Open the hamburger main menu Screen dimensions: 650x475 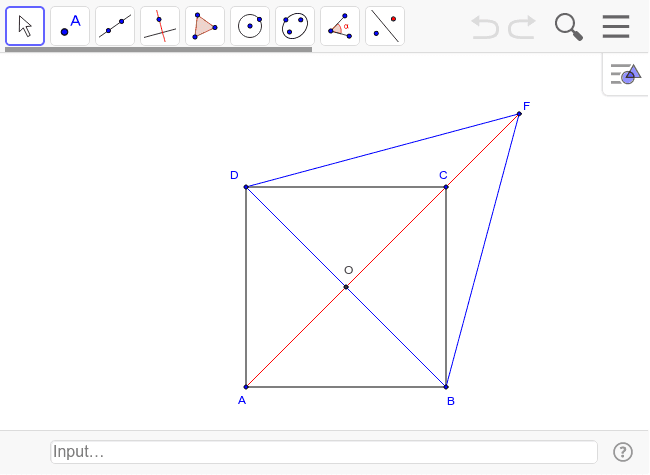pyautogui.click(x=616, y=27)
